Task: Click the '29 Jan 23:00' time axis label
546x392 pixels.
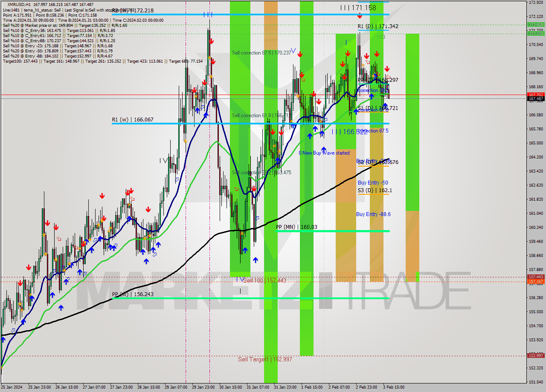Action: 203,387
